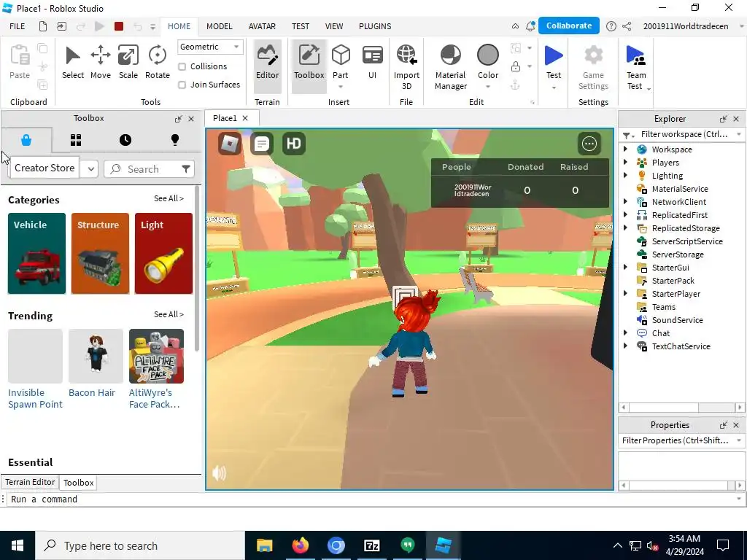
Task: Toggle Join Surfaces checkbox
Action: (182, 85)
